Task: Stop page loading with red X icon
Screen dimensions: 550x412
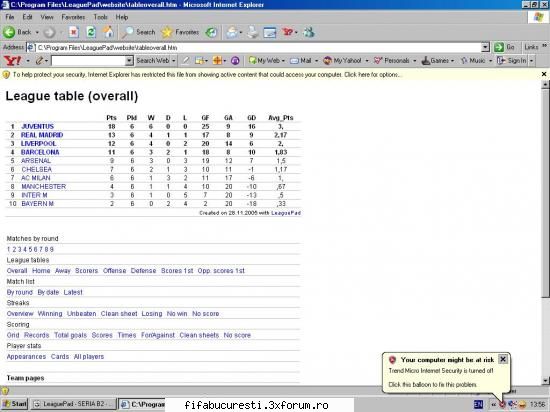Action: tap(74, 32)
